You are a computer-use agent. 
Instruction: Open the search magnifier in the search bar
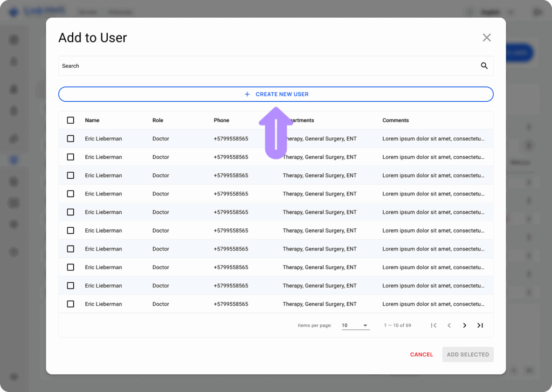click(x=484, y=65)
